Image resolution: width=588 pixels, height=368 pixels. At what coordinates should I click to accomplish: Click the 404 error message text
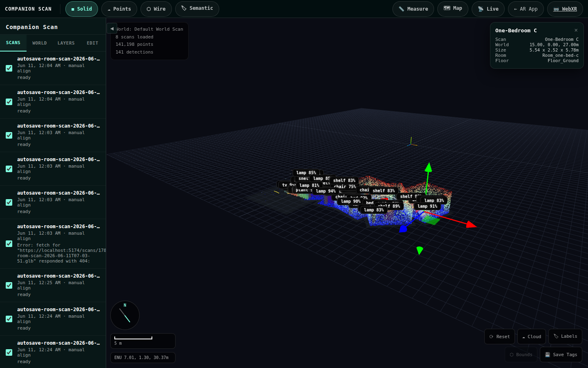pyautogui.click(x=61, y=253)
